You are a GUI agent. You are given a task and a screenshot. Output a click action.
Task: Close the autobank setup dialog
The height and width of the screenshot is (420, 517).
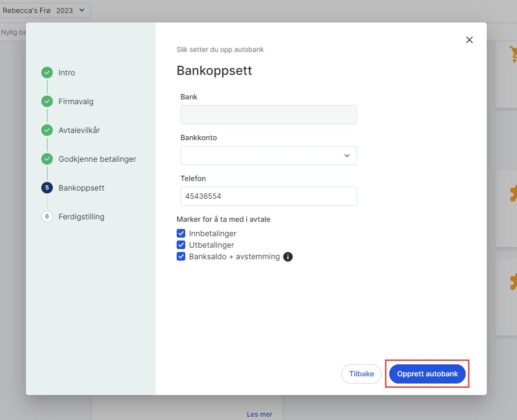[469, 40]
